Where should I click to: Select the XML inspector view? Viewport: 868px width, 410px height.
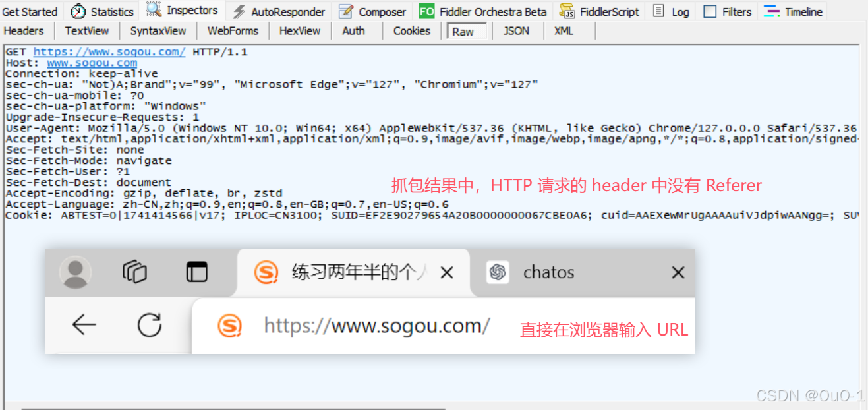pyautogui.click(x=564, y=30)
